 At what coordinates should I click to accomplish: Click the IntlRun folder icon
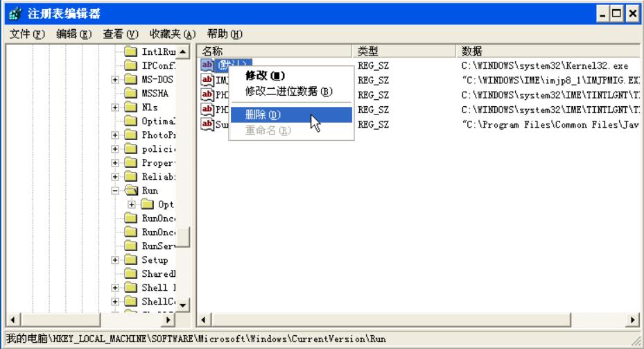coord(130,51)
